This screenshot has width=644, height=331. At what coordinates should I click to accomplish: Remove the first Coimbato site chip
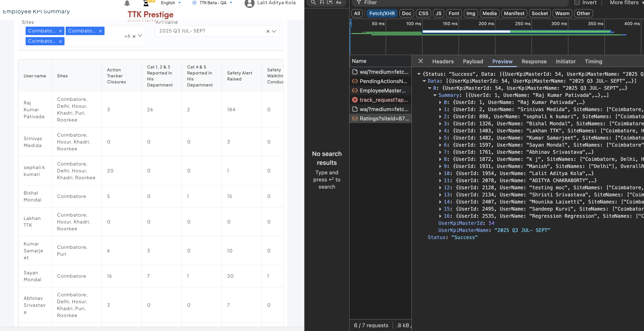click(x=60, y=31)
